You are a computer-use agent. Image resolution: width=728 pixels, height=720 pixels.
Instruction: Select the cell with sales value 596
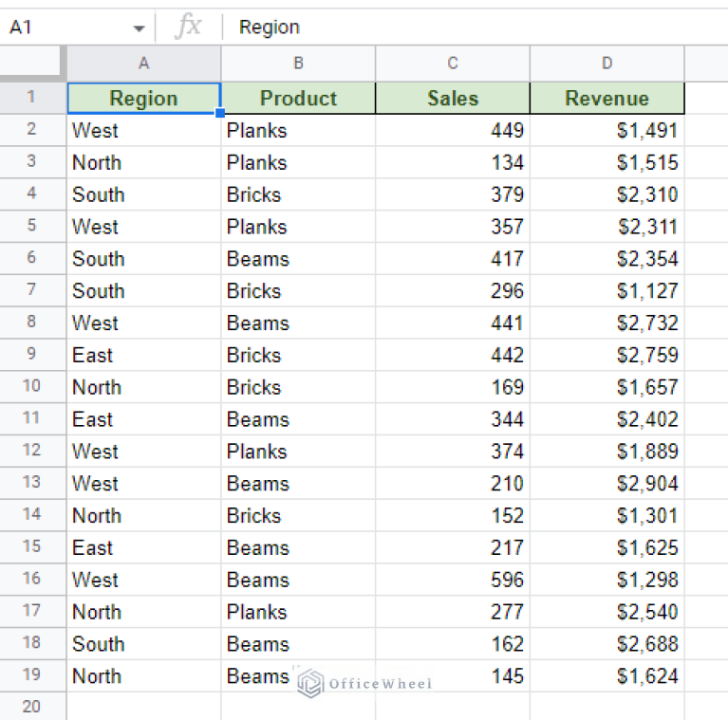[x=453, y=580]
